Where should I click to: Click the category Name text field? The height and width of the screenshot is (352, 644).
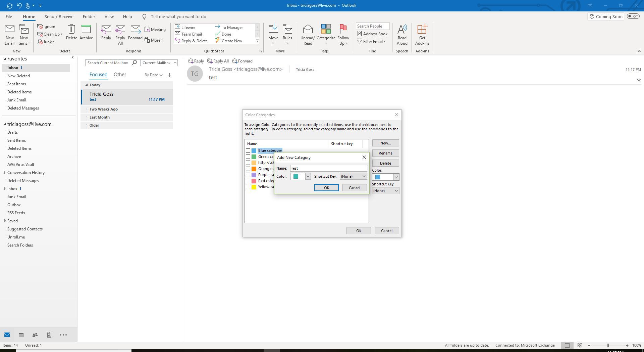328,169
